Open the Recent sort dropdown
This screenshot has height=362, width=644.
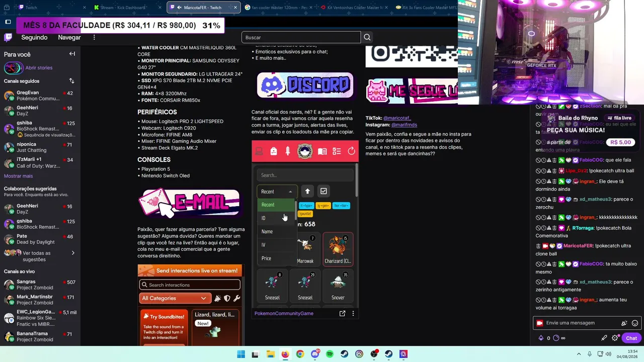click(277, 192)
